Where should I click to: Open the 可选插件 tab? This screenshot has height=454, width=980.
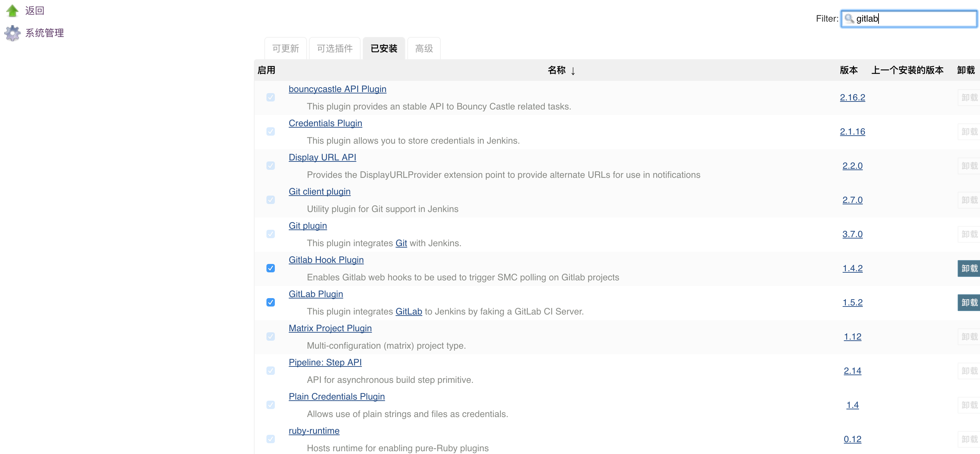(334, 49)
